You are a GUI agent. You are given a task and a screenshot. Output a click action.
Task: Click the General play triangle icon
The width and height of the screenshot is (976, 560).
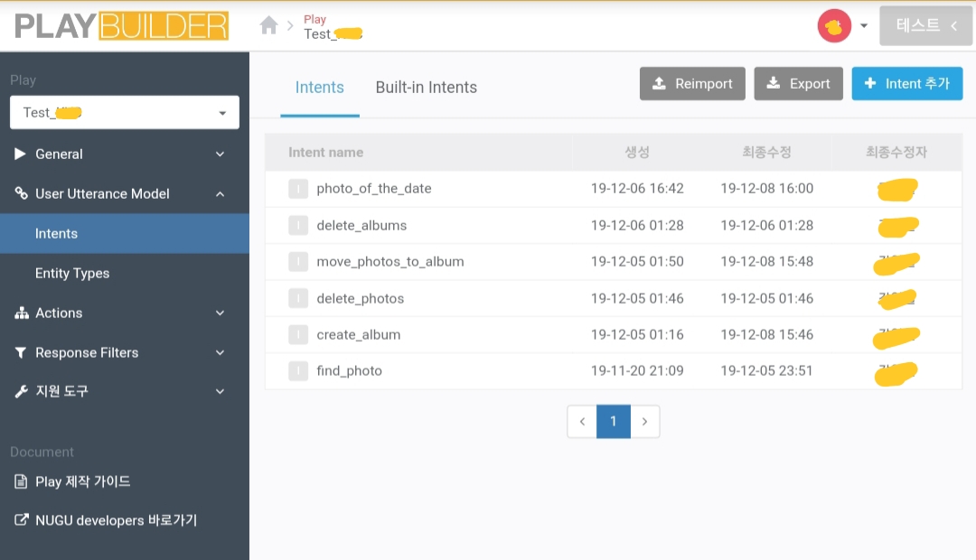tap(20, 154)
